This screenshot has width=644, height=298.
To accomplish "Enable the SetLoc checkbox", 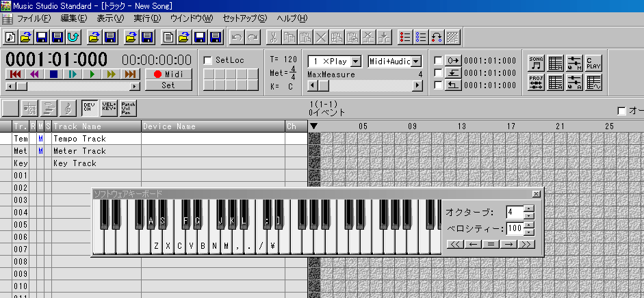I will pos(208,60).
